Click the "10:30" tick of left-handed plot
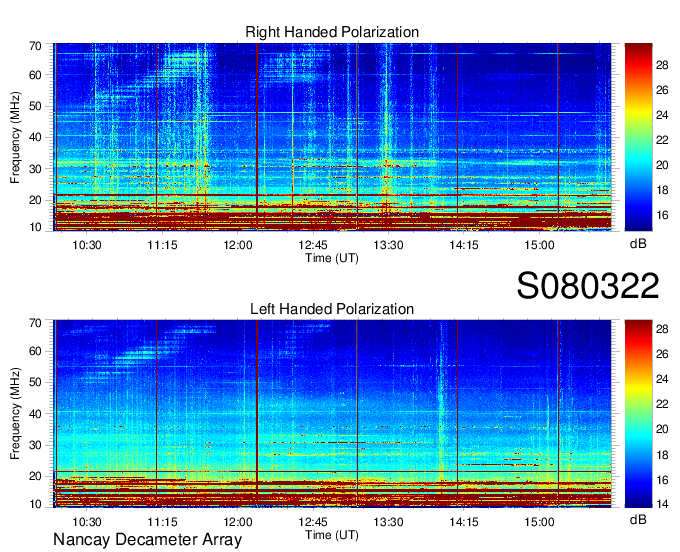Viewport: 680px width, 552px height. pos(87,522)
